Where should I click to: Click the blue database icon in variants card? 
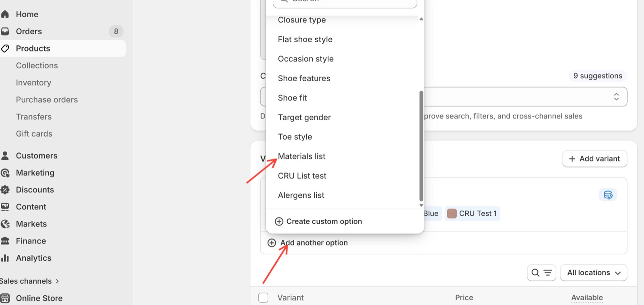click(x=608, y=195)
